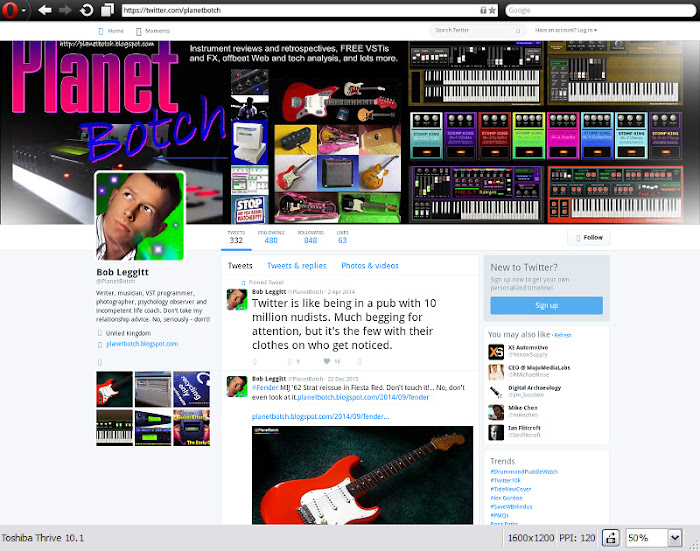Click the pinned tweet date 2 Apr 2014

[342, 292]
